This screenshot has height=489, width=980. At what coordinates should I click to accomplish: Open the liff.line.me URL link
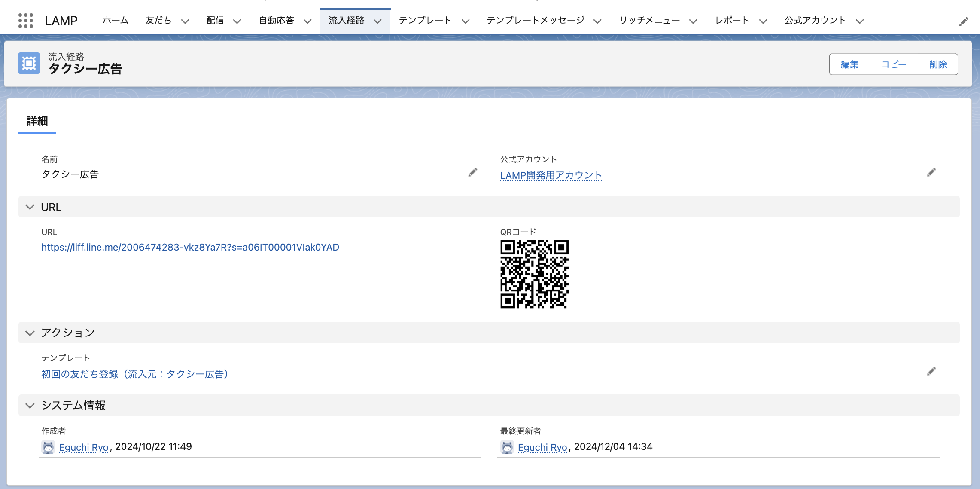[190, 248]
